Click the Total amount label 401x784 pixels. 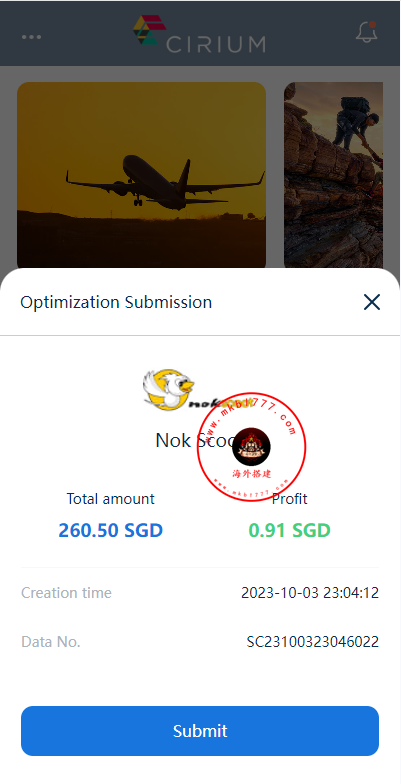(x=110, y=498)
